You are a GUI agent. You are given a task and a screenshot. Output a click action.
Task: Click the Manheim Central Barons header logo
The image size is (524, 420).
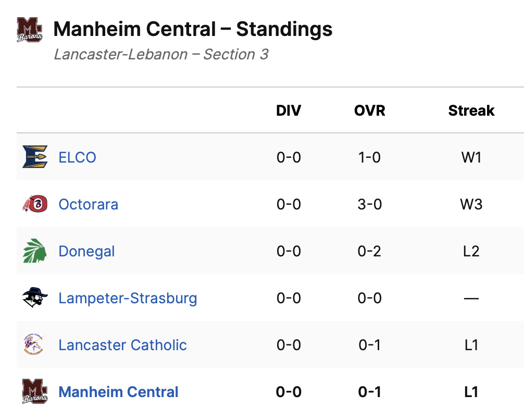tap(29, 30)
